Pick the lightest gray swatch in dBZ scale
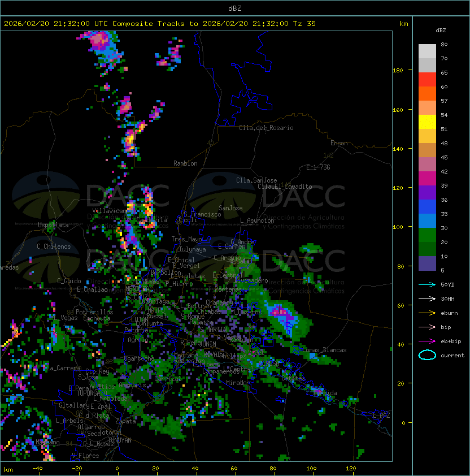 [x=427, y=51]
